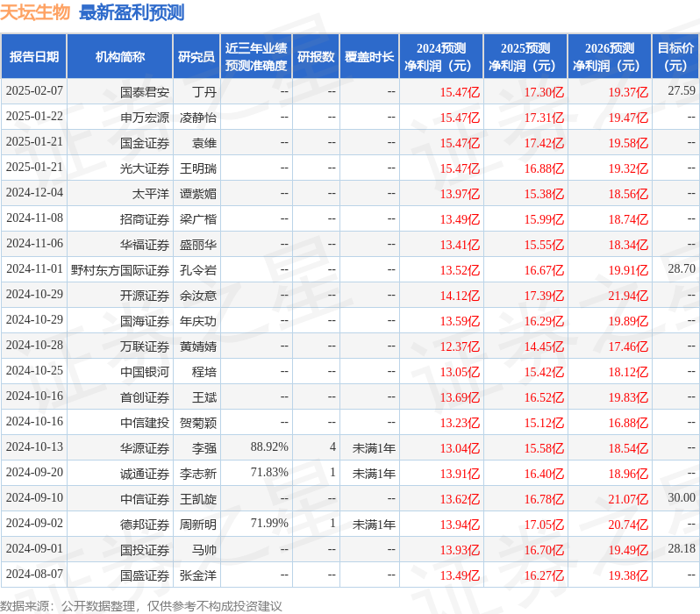Click accuracy value 88.92%

269,447
